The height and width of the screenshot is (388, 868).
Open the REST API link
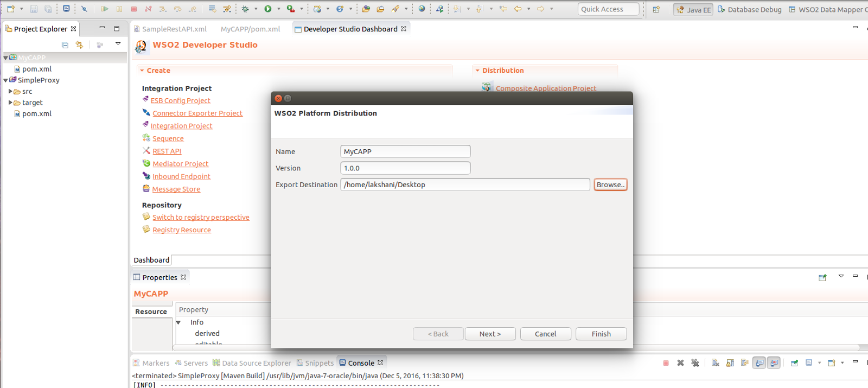point(167,151)
